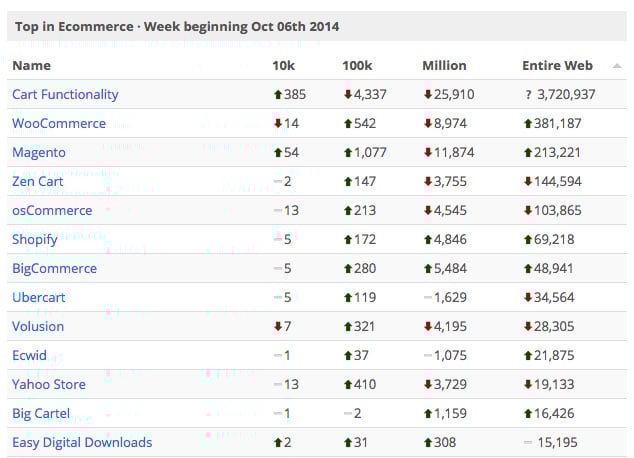Image resolution: width=634 pixels, height=458 pixels.
Task: Click the up arrow beside 213,221
Action: [x=528, y=153]
